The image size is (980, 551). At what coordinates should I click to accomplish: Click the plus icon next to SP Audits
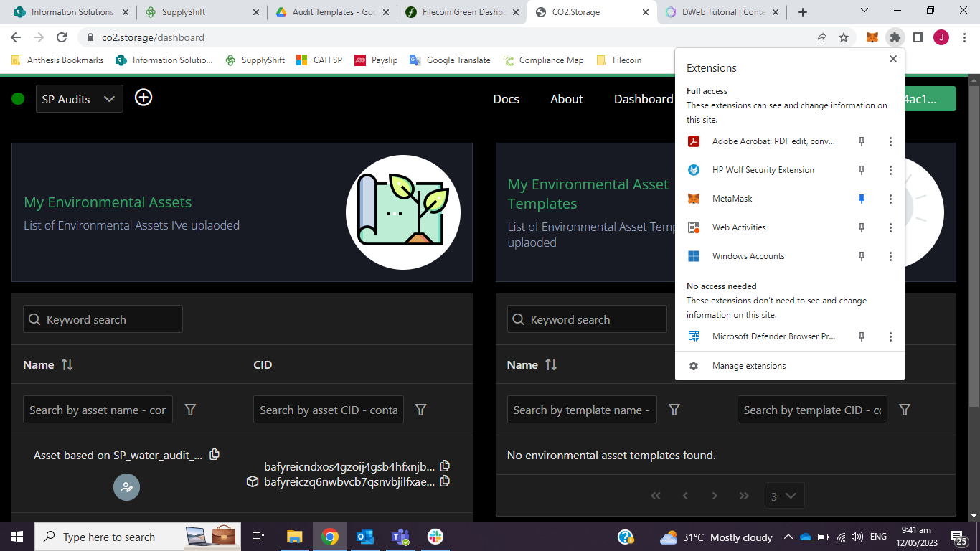143,98
